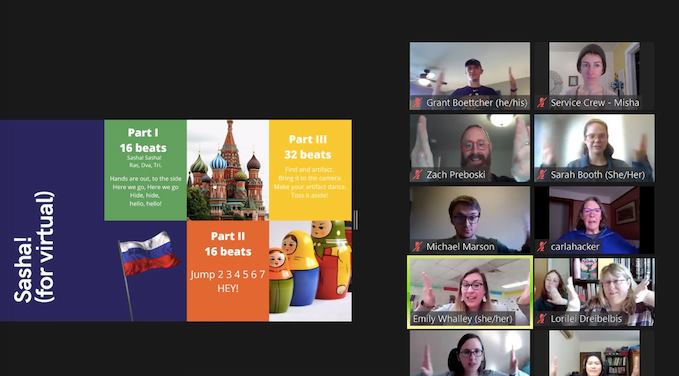Image resolution: width=679 pixels, height=376 pixels.
Task: Click the 'carlahacker' name label
Action: (575, 246)
